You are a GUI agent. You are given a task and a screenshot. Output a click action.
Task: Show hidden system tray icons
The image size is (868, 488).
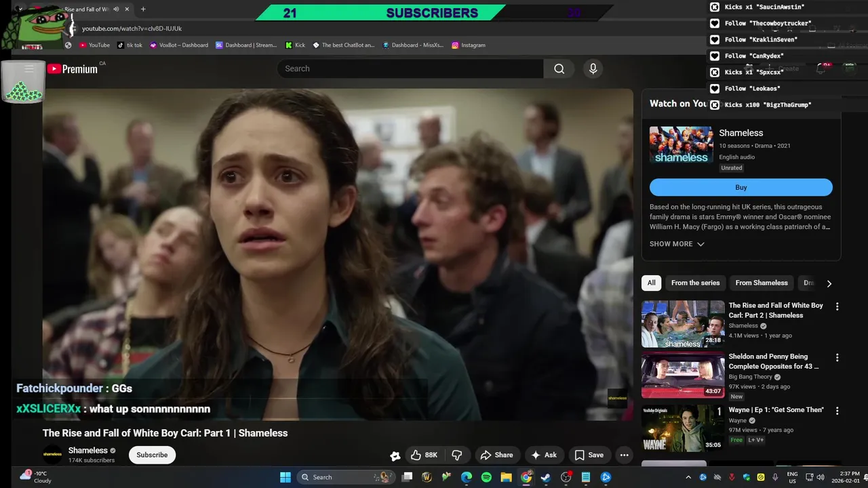(688, 477)
